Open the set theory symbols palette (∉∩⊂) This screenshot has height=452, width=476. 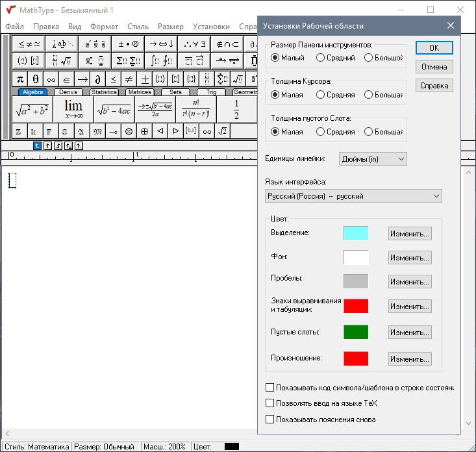[228, 44]
